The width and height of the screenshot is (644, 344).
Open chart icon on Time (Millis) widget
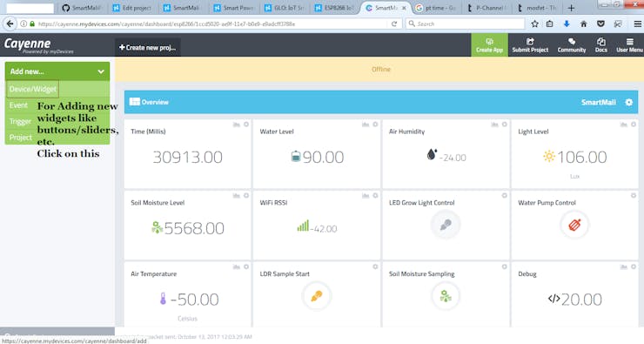click(237, 125)
